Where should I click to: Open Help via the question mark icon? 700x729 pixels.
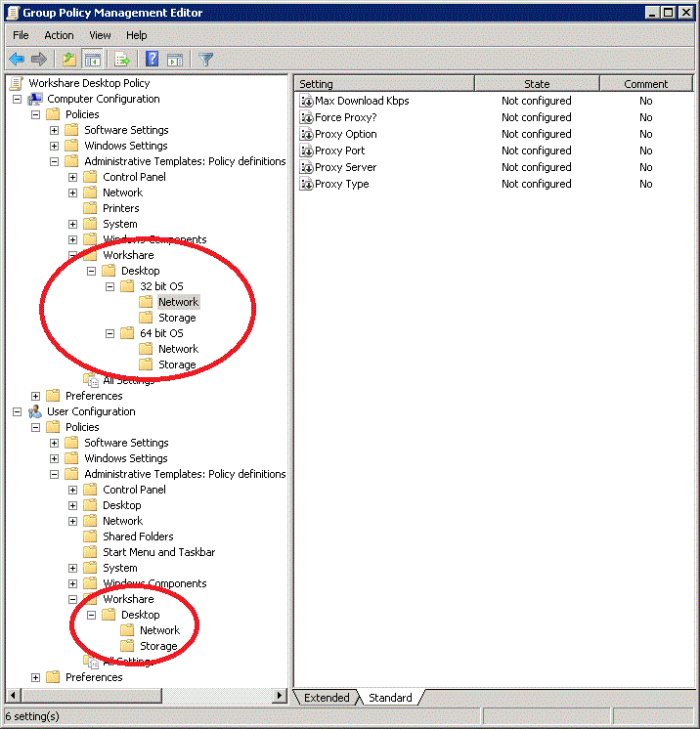(x=153, y=59)
